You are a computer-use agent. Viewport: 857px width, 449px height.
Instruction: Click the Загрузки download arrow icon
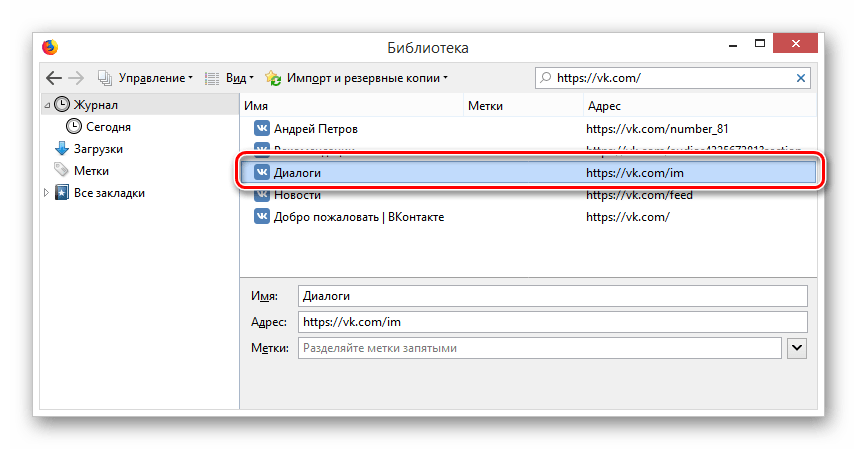point(62,149)
